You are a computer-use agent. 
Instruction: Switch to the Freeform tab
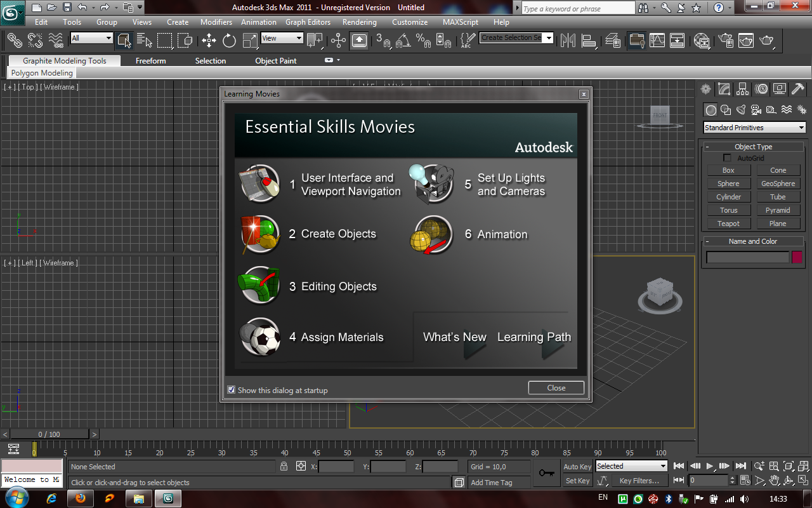click(151, 61)
